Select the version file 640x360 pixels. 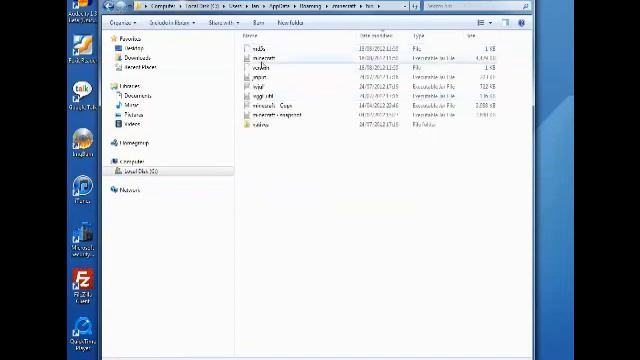click(x=260, y=68)
